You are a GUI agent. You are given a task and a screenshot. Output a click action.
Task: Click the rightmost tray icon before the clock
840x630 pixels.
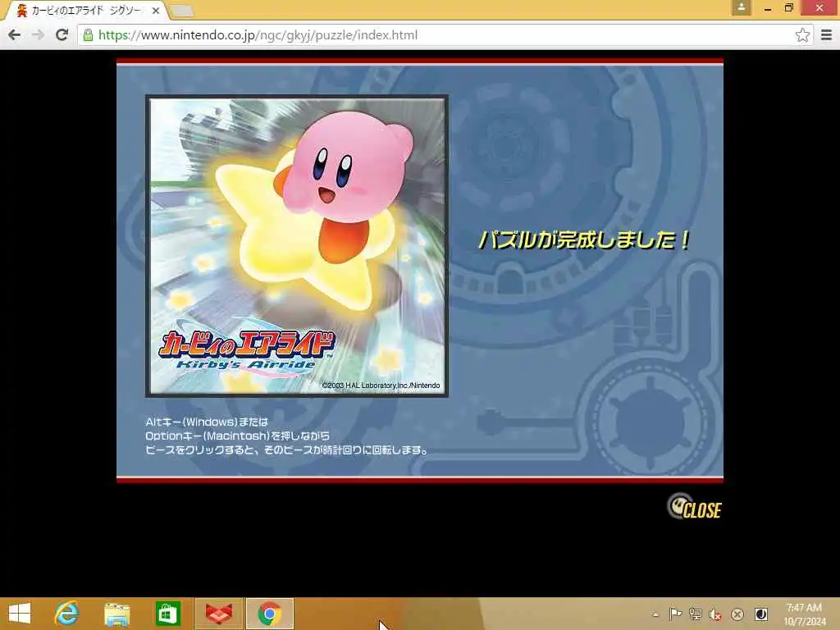click(x=760, y=614)
